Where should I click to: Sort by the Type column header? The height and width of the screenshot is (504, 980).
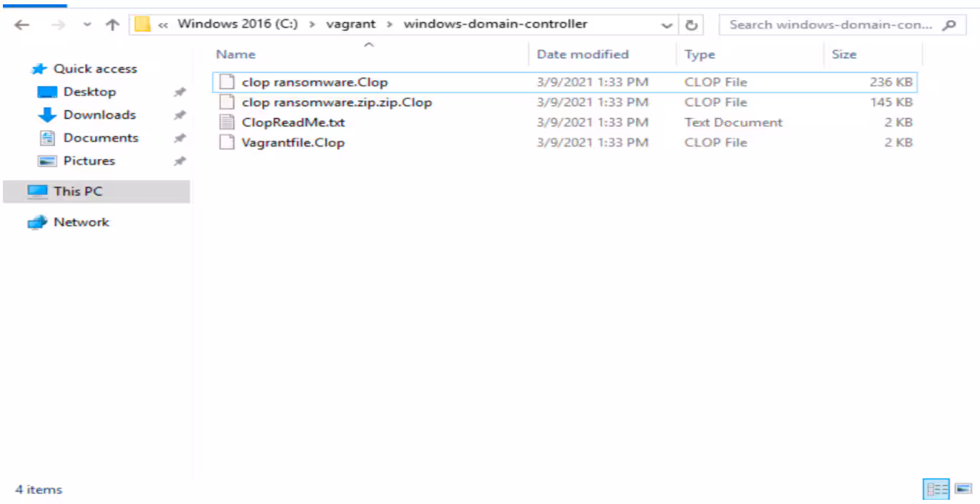coord(699,54)
